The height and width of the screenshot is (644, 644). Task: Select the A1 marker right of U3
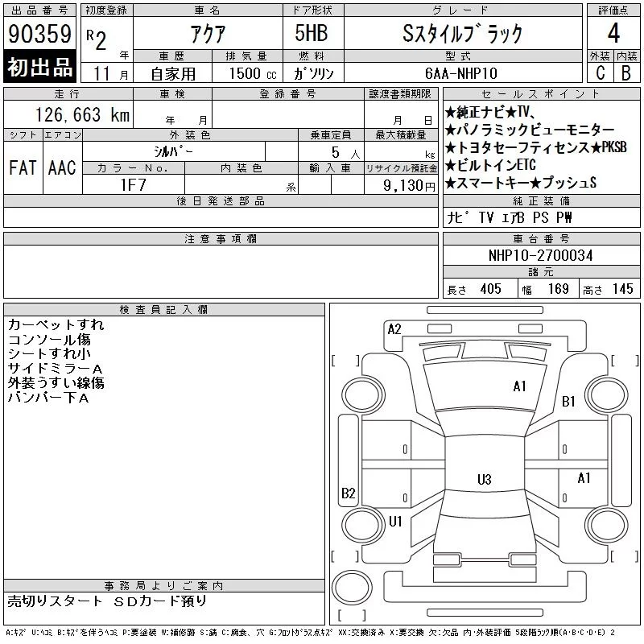click(584, 477)
